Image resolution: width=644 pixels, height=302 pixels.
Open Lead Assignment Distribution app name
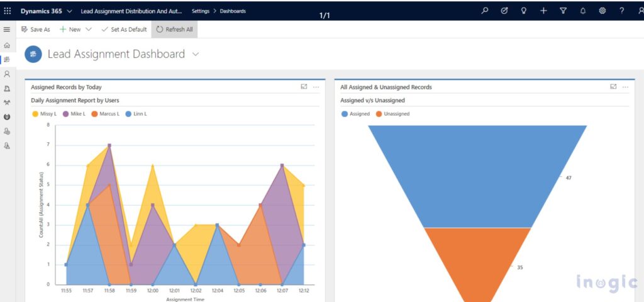click(131, 11)
